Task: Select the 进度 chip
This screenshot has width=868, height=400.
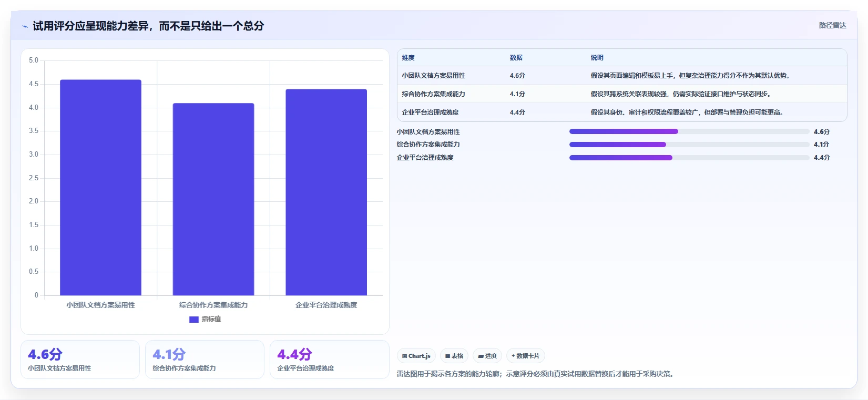Action: pyautogui.click(x=487, y=356)
